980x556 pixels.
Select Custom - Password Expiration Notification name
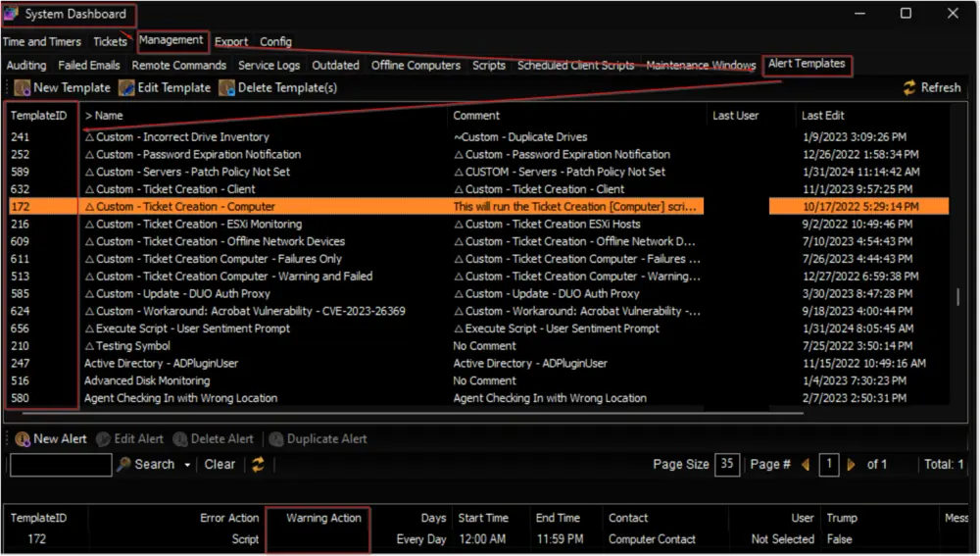pyautogui.click(x=192, y=155)
